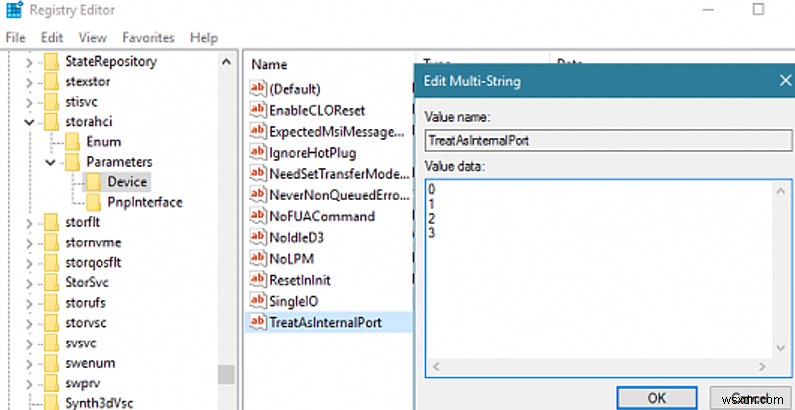
Task: Click the NoLPM string value icon
Action: pyautogui.click(x=257, y=258)
